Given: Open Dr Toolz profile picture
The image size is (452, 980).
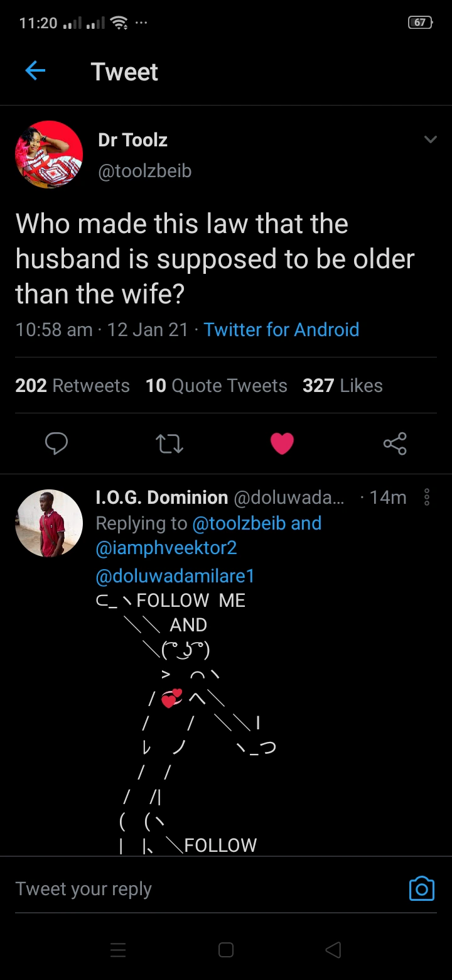Looking at the screenshot, I should tap(49, 155).
